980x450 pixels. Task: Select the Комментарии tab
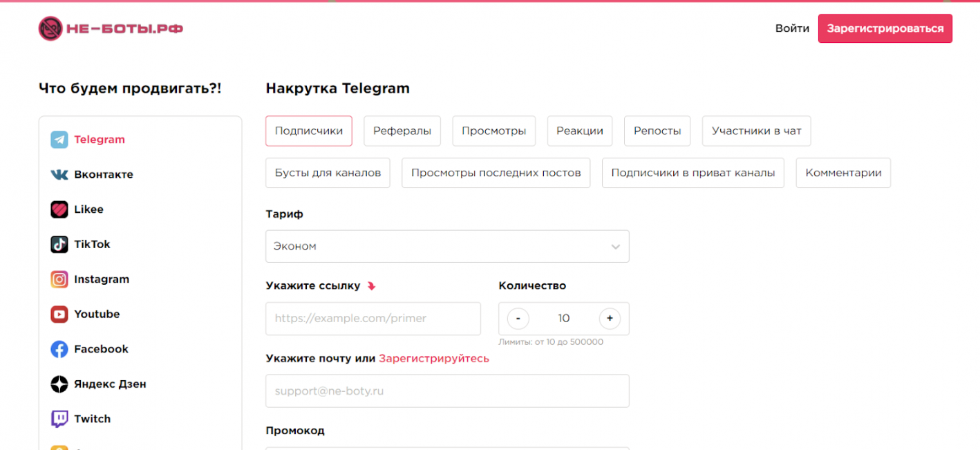point(843,173)
